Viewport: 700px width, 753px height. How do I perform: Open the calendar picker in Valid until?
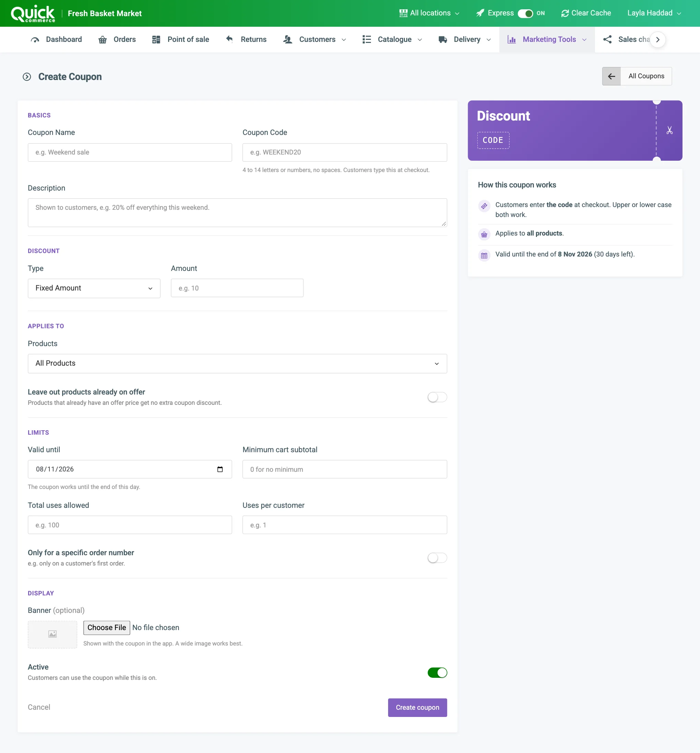(x=220, y=469)
